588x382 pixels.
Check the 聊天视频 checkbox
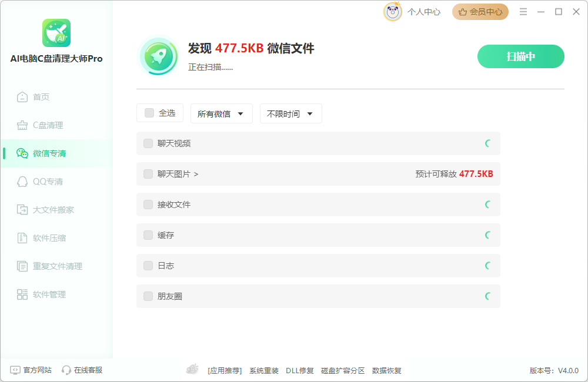click(148, 143)
